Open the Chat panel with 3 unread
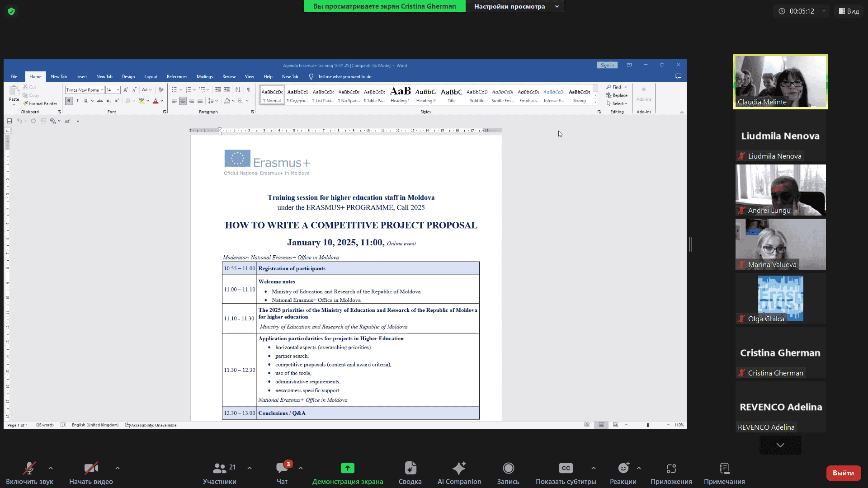This screenshot has width=868, height=488. (x=282, y=469)
